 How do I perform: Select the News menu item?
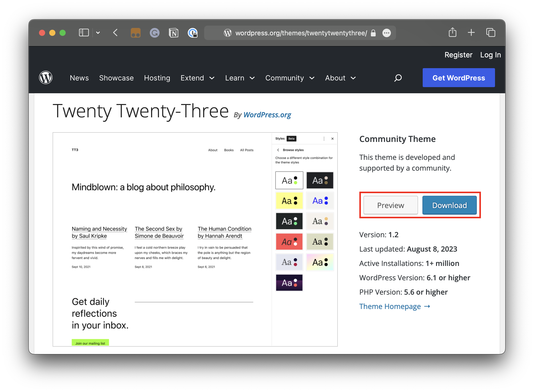79,78
